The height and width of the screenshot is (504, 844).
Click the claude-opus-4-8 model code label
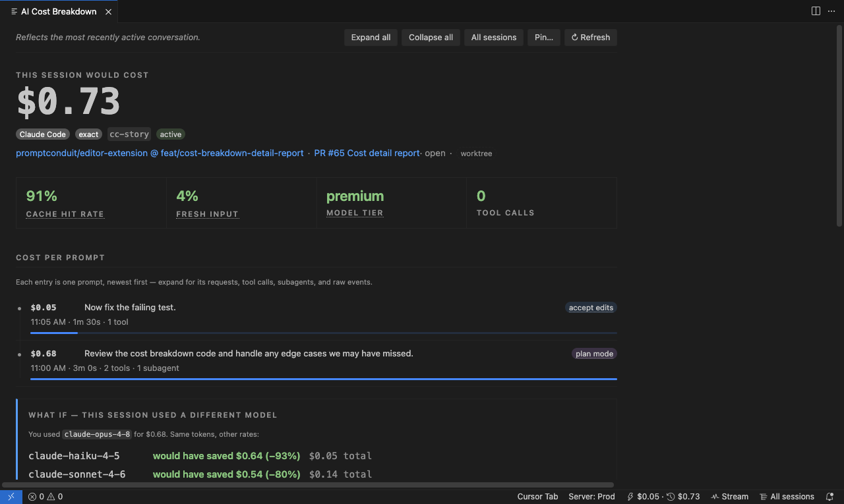pos(97,434)
